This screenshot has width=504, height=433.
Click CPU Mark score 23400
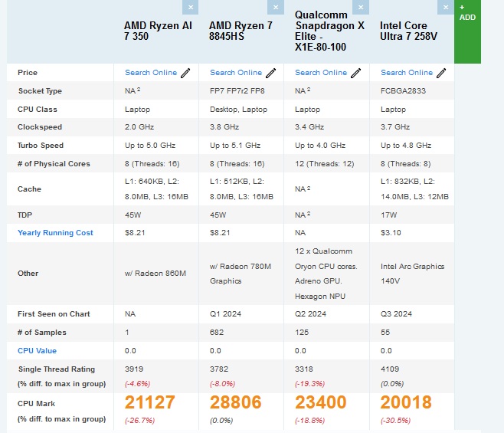coord(321,402)
